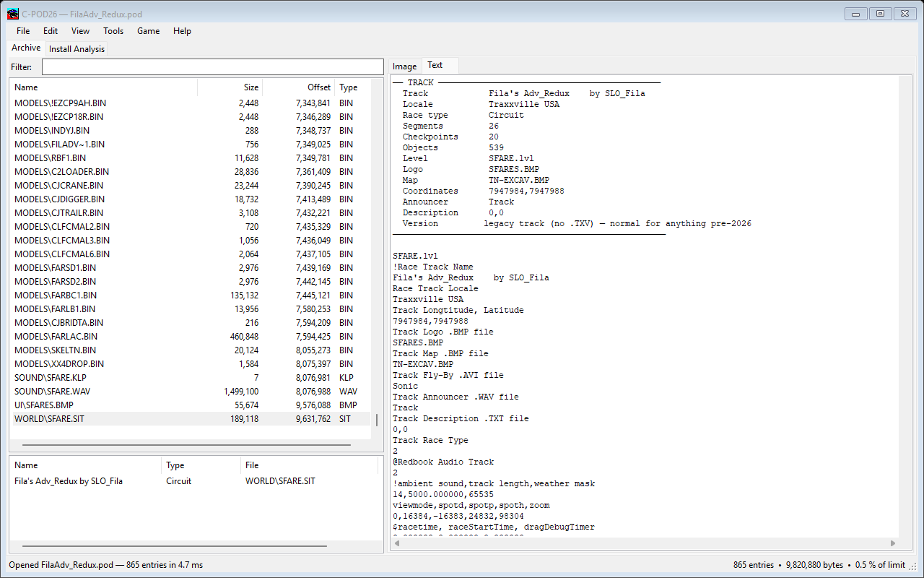Switch to the Image preview tab
924x578 pixels.
click(405, 66)
